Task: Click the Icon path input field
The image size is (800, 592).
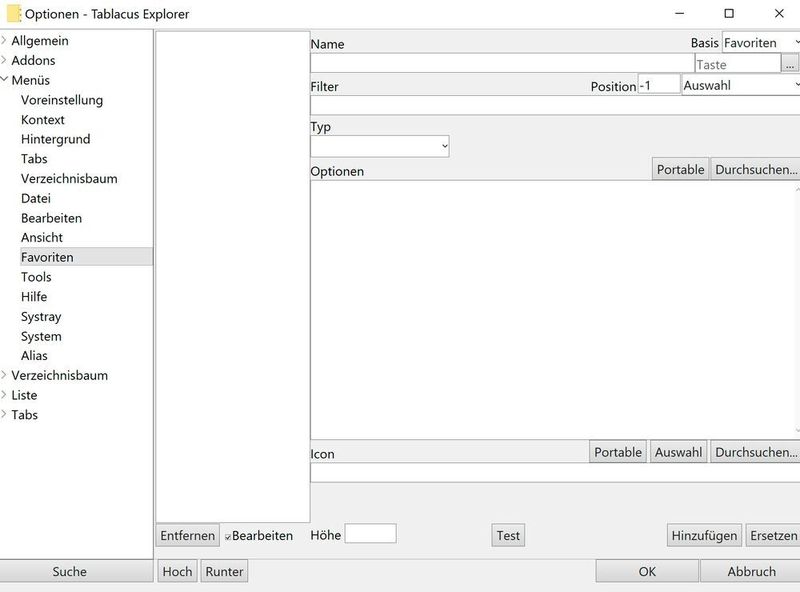Action: pos(555,473)
